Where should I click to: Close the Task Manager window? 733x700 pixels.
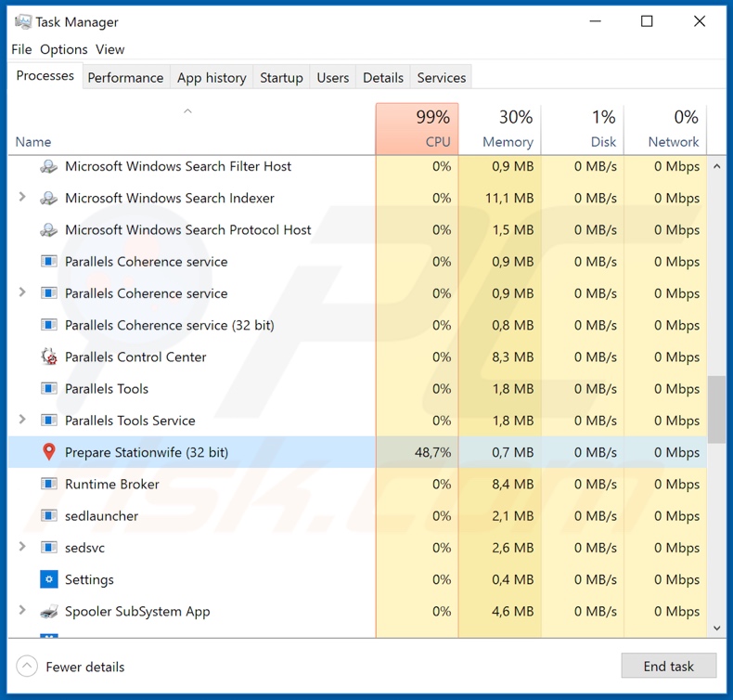700,21
